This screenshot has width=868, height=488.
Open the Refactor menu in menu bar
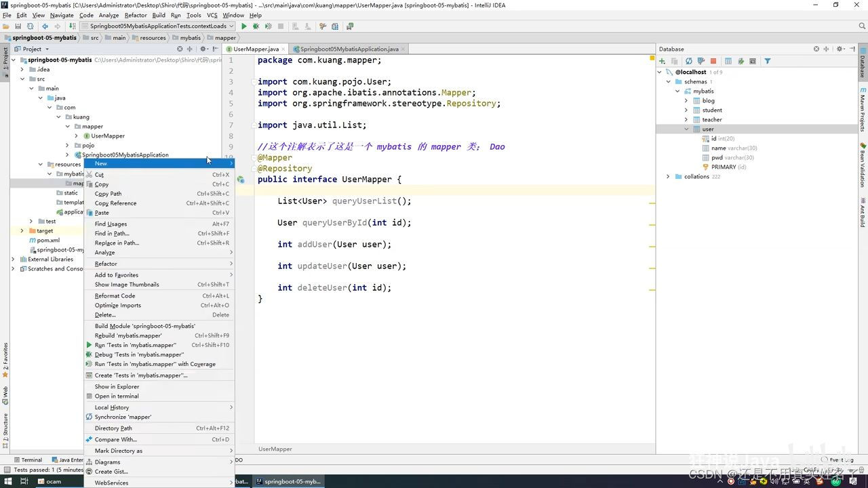(135, 15)
